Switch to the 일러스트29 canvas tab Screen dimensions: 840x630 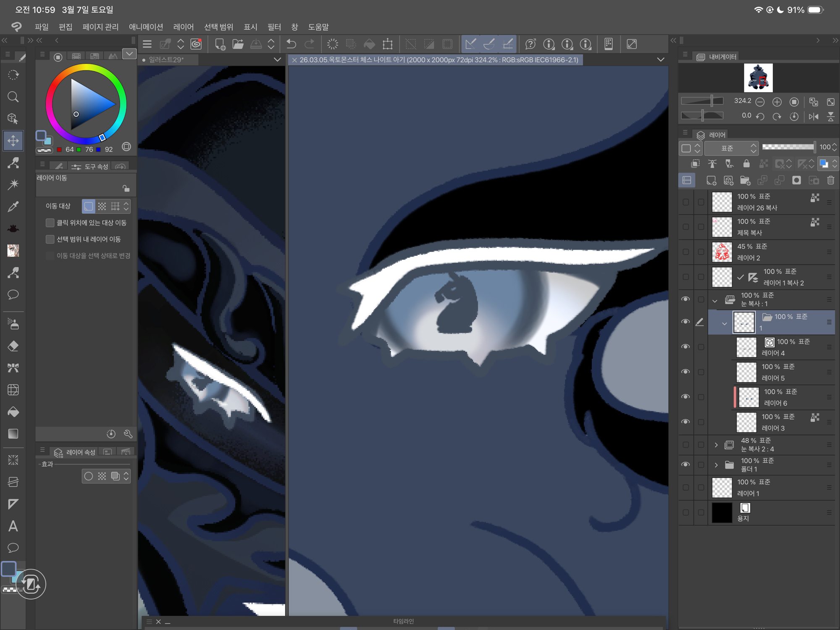(x=167, y=60)
